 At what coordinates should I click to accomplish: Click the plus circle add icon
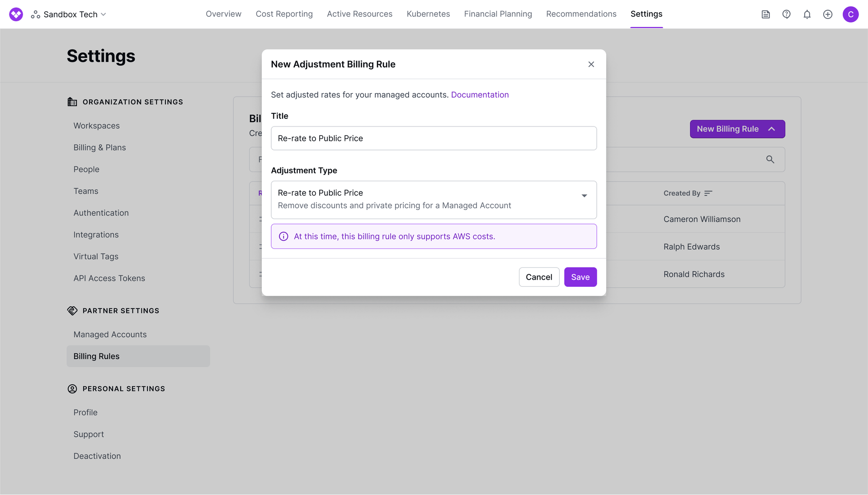point(828,14)
